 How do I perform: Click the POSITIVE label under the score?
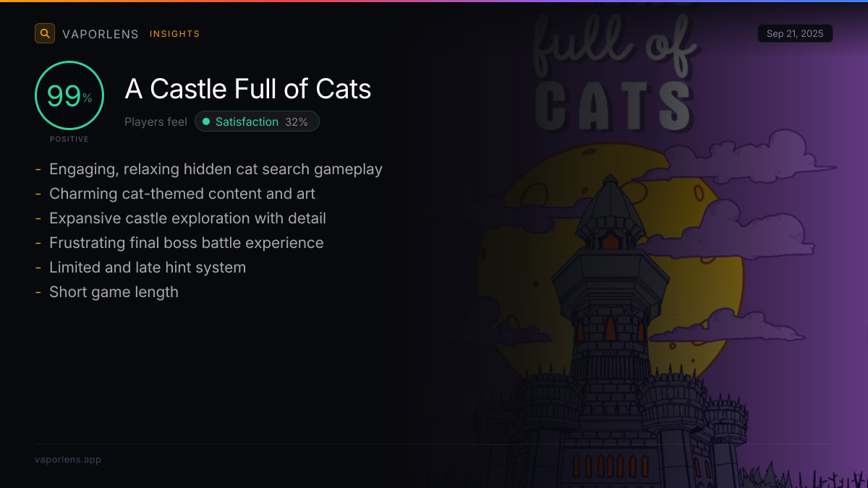tap(69, 139)
